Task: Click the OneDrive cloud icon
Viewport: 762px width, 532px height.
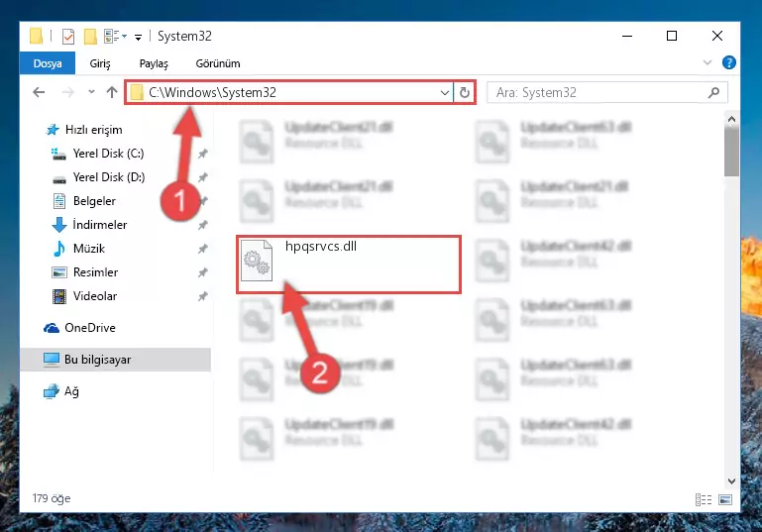Action: tap(51, 329)
